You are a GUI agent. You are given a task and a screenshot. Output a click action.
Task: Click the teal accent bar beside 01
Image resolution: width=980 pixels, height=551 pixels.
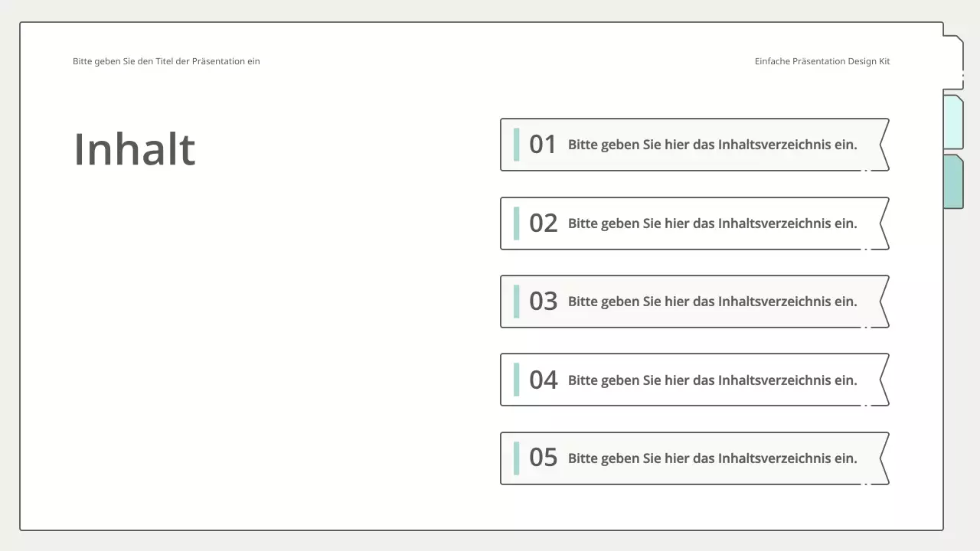click(516, 145)
